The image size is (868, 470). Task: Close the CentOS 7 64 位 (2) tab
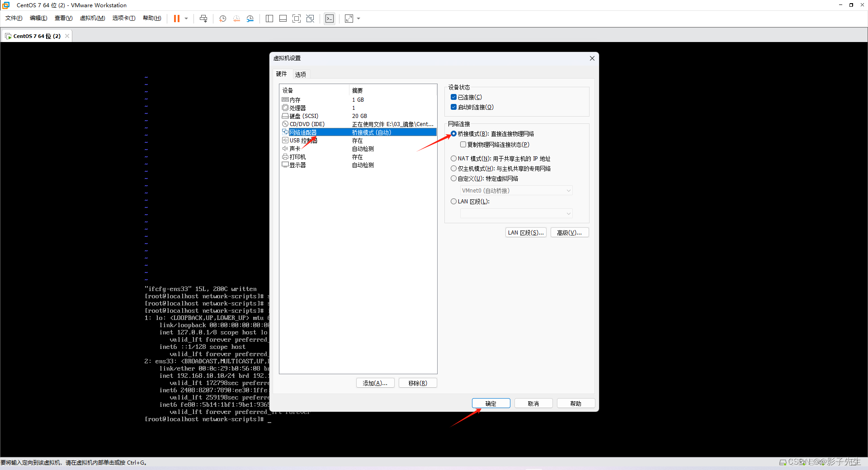pyautogui.click(x=67, y=36)
